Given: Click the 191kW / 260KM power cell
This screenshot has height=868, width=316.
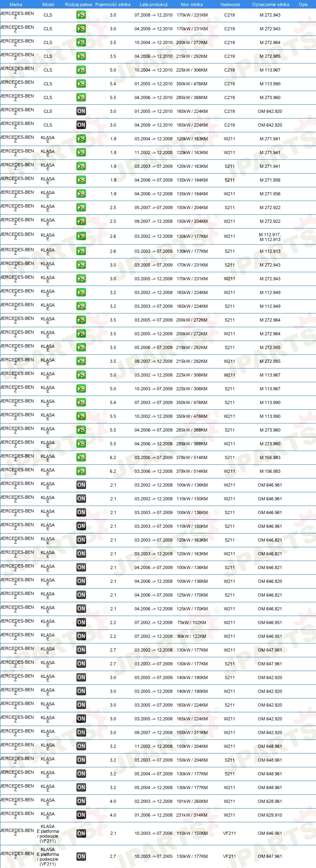Looking at the screenshot, I should (x=192, y=801).
